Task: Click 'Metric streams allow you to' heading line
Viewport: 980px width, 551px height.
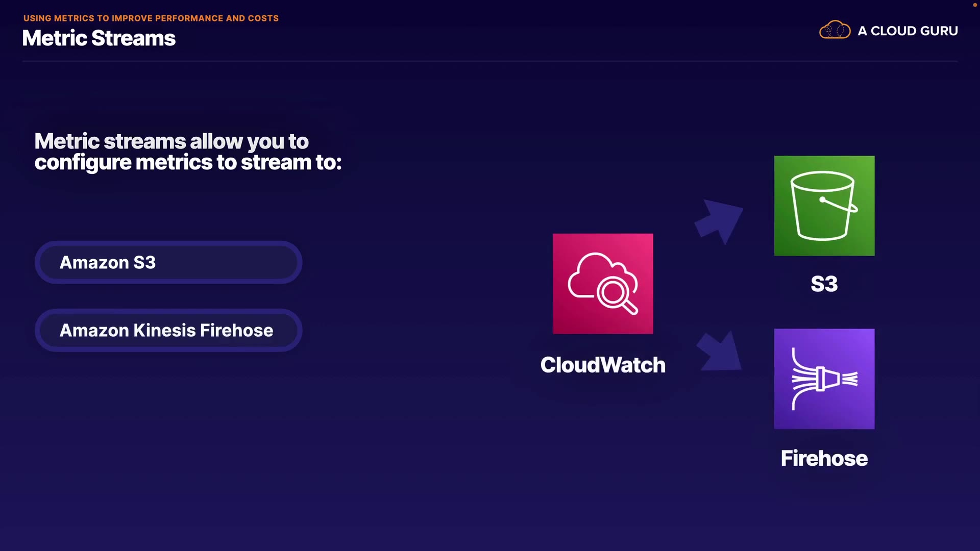Action: (171, 141)
